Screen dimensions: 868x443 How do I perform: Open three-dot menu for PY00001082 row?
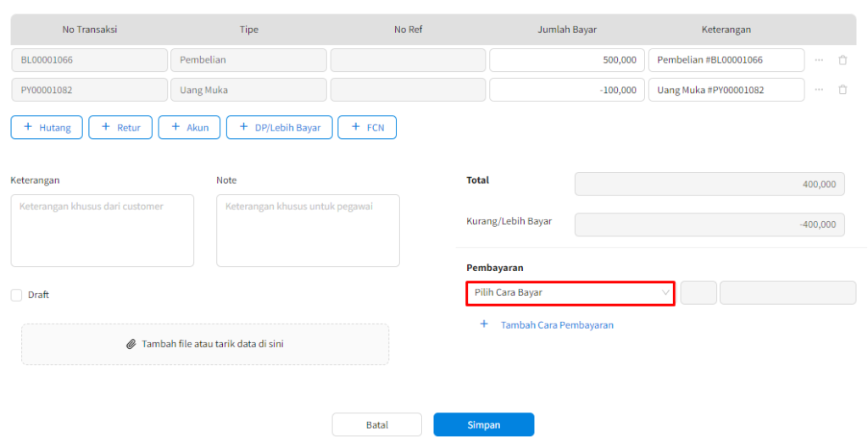[x=819, y=90]
